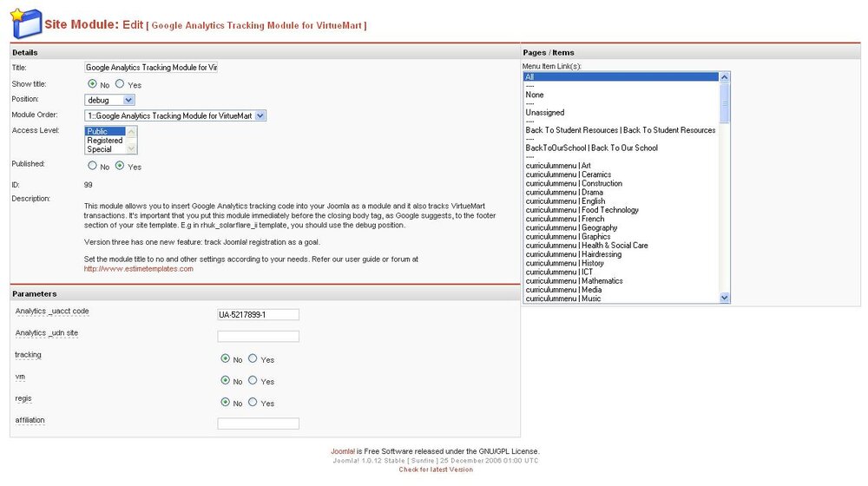The image size is (868, 486).
Task: Click Access Level list down arrow
Action: 131,148
